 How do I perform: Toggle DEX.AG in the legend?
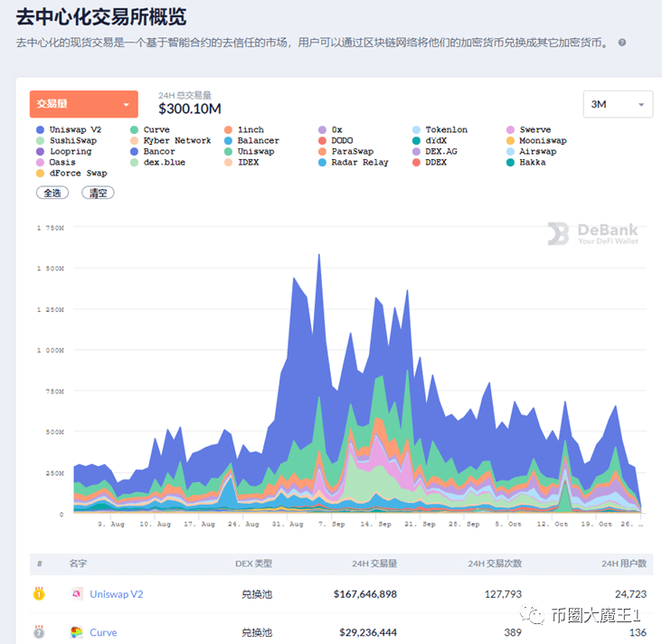pos(435,151)
